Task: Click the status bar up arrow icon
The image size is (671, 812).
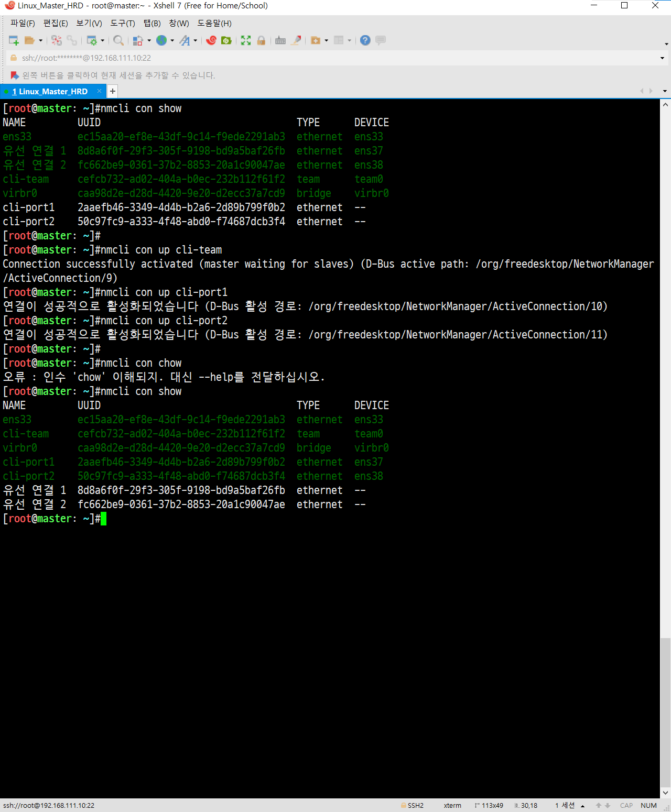Action: click(x=598, y=806)
